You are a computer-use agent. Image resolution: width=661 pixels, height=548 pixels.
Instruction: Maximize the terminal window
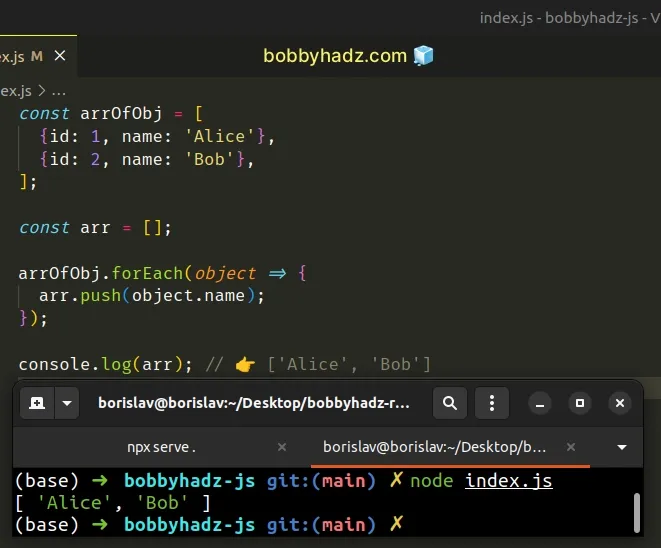(x=580, y=403)
